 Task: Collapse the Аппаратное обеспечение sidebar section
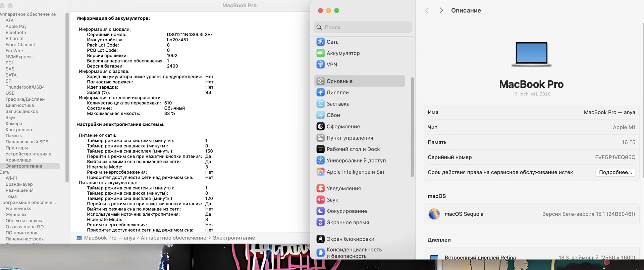click(28, 14)
